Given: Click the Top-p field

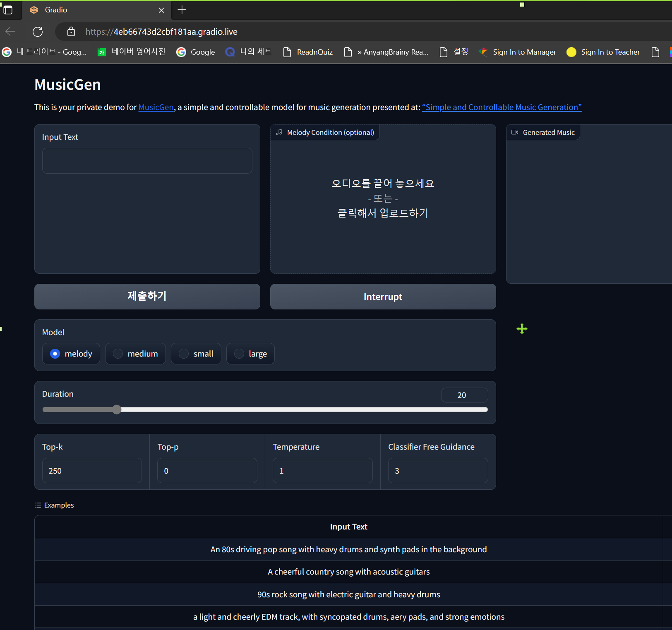Looking at the screenshot, I should pos(207,471).
